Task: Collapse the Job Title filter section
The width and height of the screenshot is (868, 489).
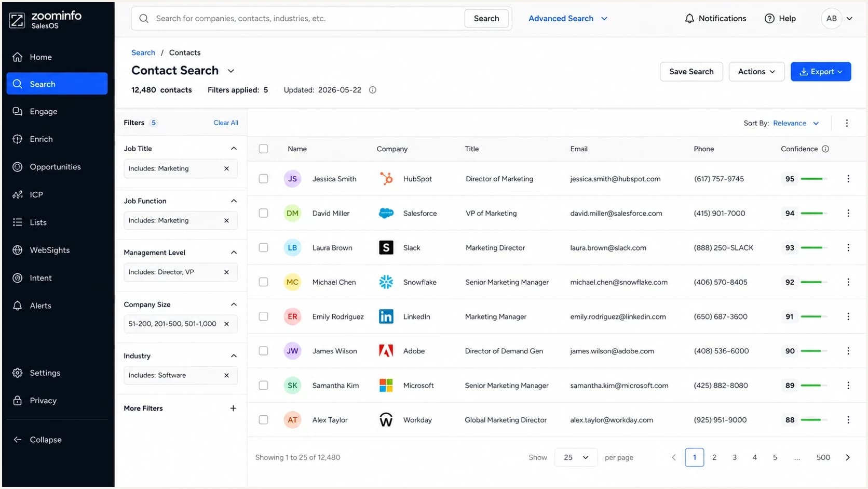Action: [x=234, y=149]
